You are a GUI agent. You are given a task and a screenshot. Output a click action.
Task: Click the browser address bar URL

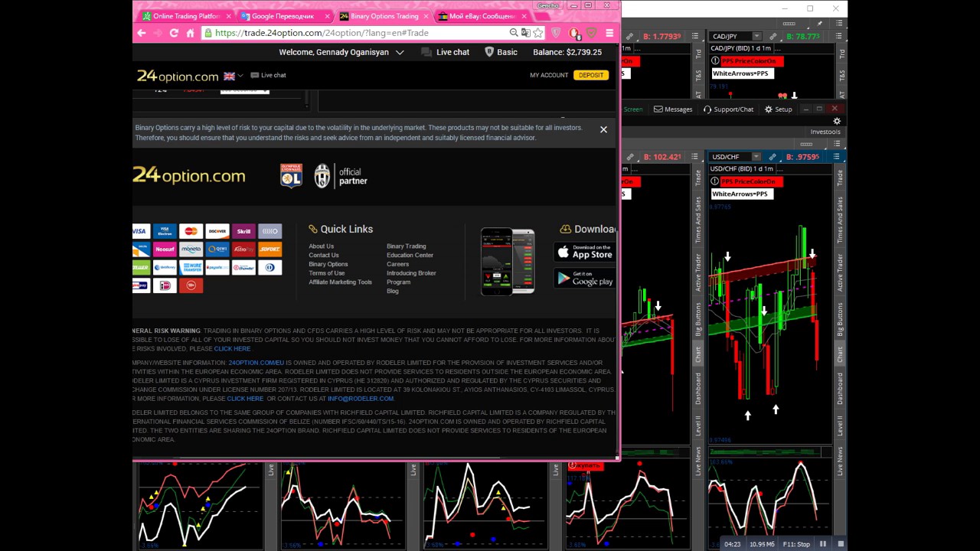[322, 33]
